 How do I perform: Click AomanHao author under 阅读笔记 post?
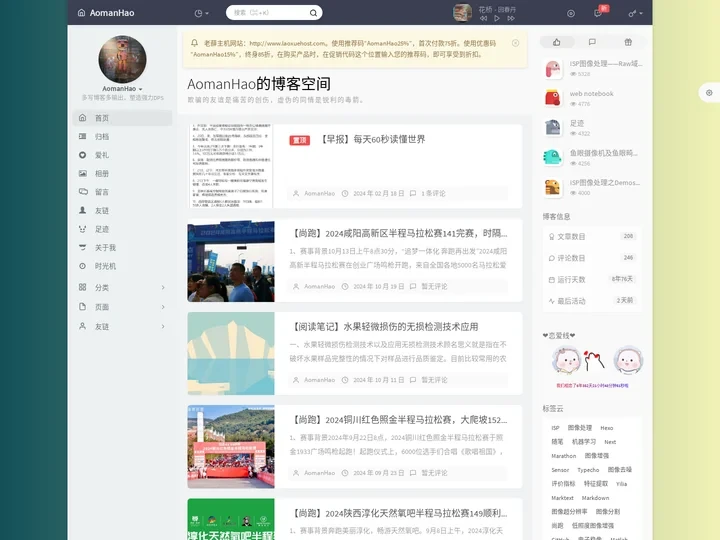(319, 380)
